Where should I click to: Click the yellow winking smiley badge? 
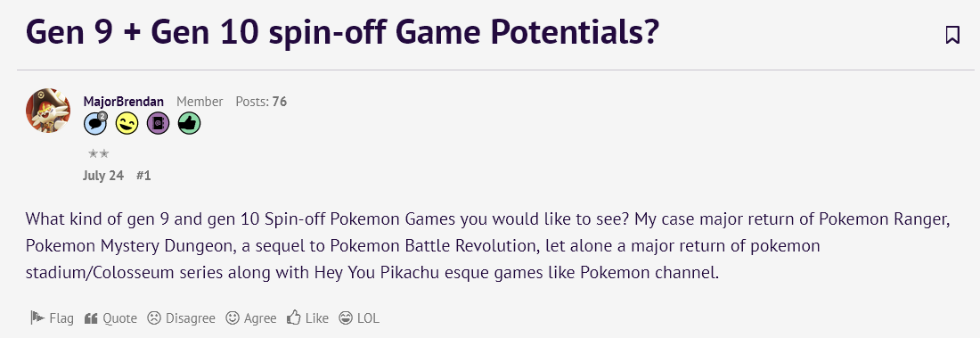click(x=127, y=124)
